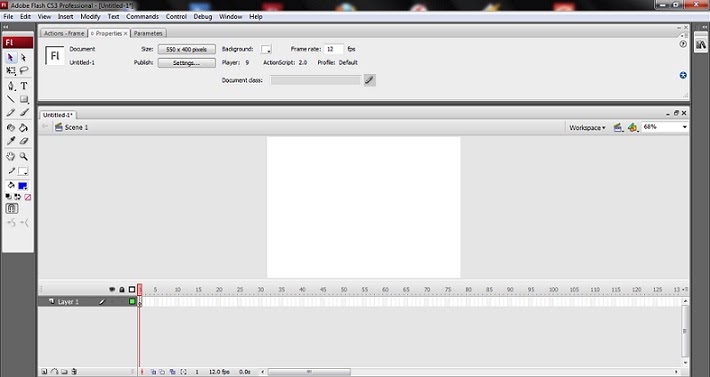This screenshot has height=377, width=710.
Task: Click the Black and White colors icon
Action: point(9,197)
